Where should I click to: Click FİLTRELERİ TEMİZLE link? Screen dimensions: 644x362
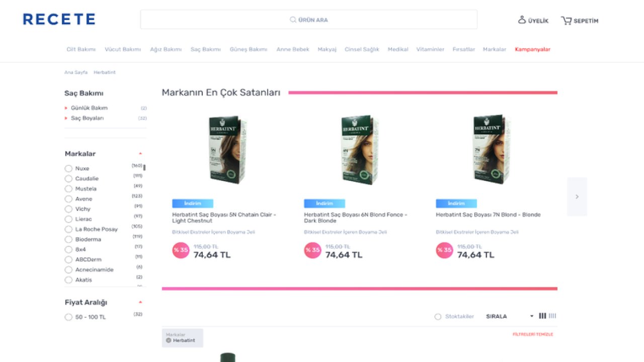tap(532, 334)
